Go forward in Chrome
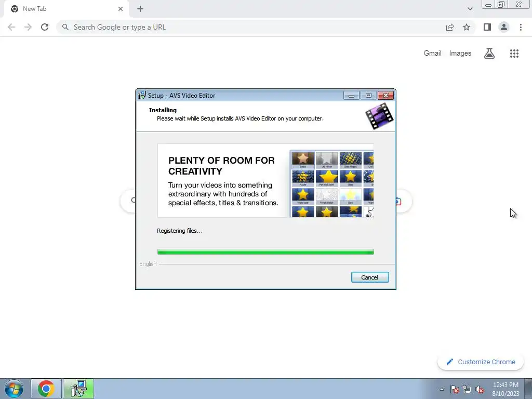532x399 pixels. click(x=28, y=27)
